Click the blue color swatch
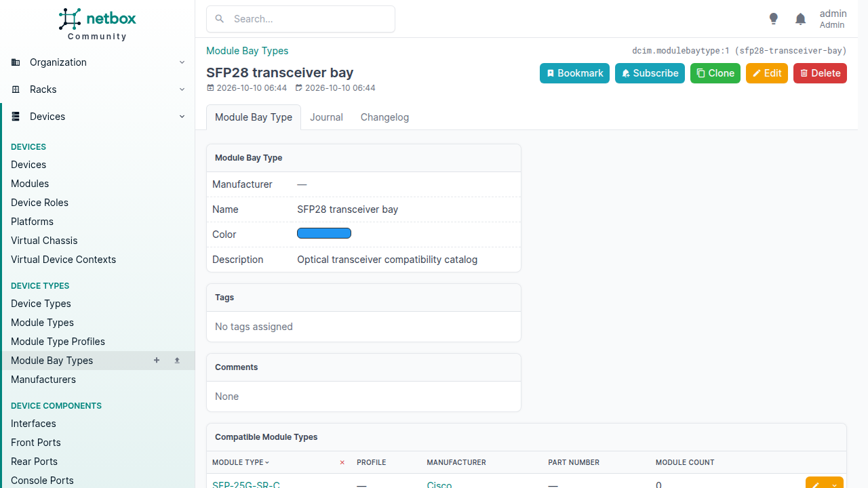Image resolution: width=868 pixels, height=488 pixels. (324, 234)
